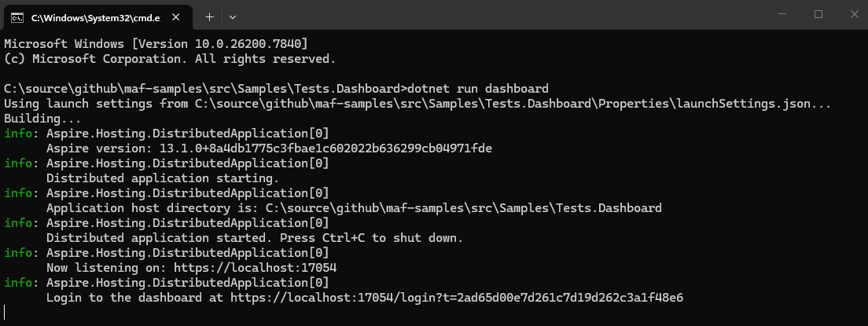Image resolution: width=868 pixels, height=326 pixels.
Task: Expand the new tab profile dropdown chevron
Action: pyautogui.click(x=233, y=16)
